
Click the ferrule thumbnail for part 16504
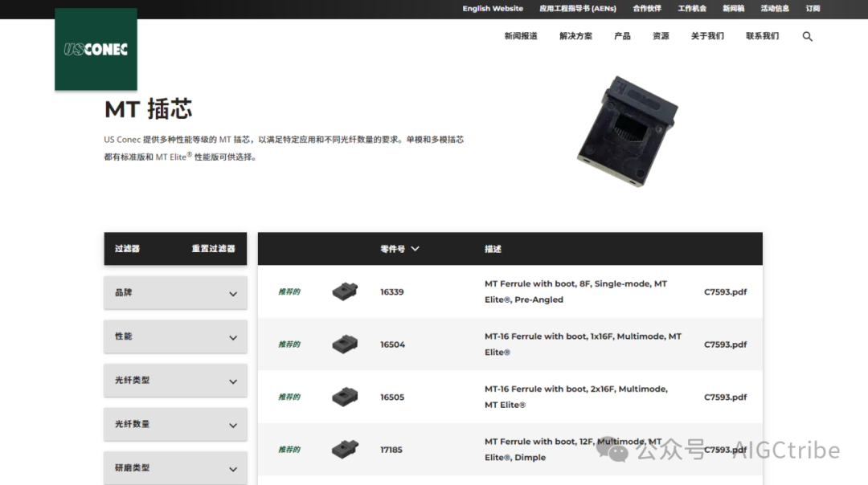345,344
